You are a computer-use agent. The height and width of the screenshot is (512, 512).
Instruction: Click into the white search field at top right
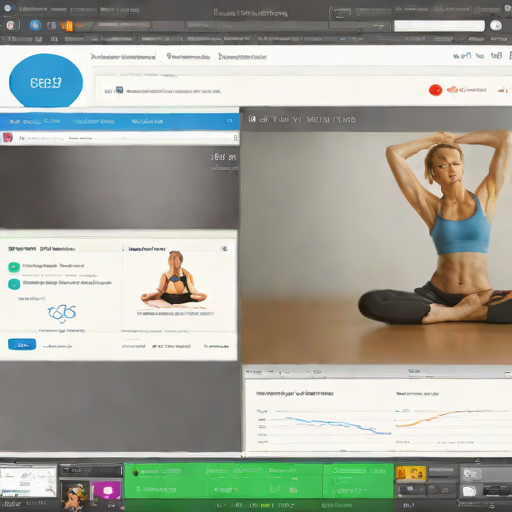pyautogui.click(x=439, y=26)
